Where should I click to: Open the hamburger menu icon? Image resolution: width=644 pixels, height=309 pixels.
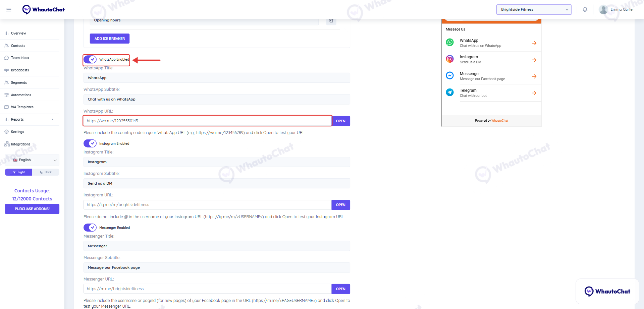pos(9,9)
